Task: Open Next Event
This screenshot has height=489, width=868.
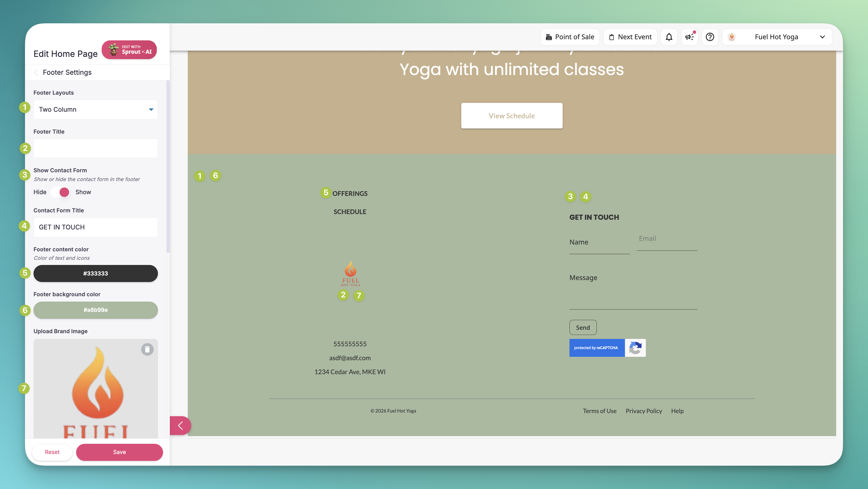Action: coord(630,37)
